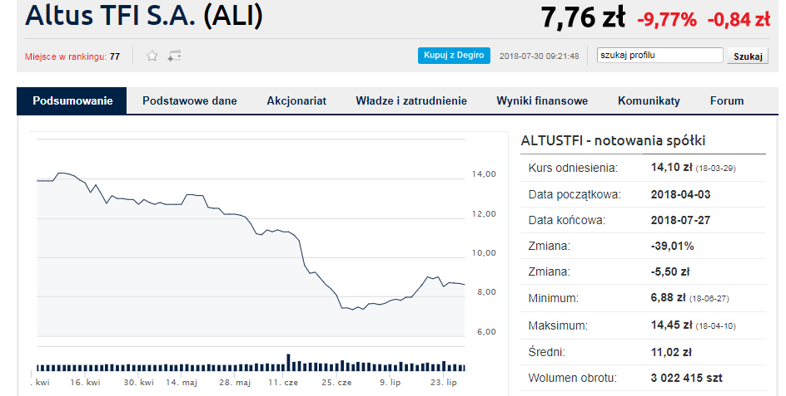Go to Władze i zatrudnienie tab

coord(411,101)
